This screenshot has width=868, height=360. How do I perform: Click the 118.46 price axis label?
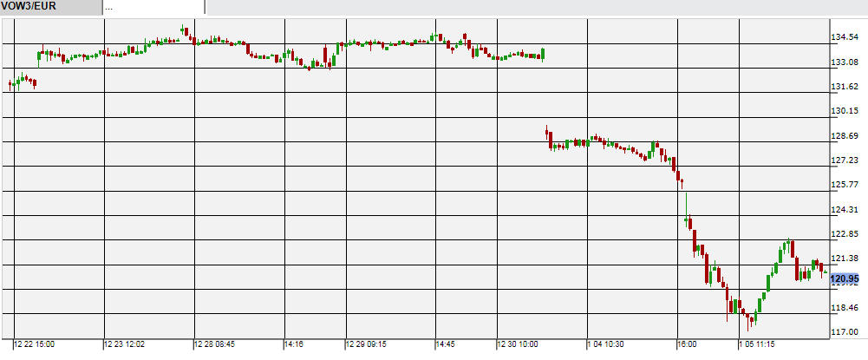(845, 308)
